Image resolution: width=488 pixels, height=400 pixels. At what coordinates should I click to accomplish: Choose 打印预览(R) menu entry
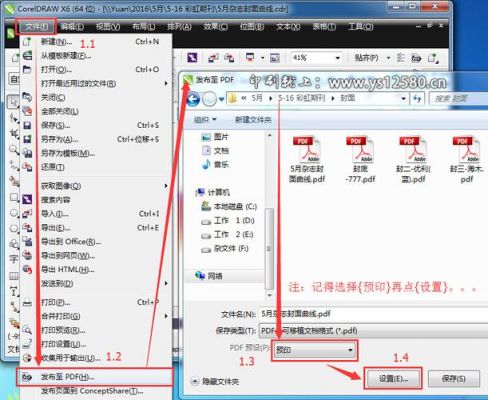tap(97, 330)
